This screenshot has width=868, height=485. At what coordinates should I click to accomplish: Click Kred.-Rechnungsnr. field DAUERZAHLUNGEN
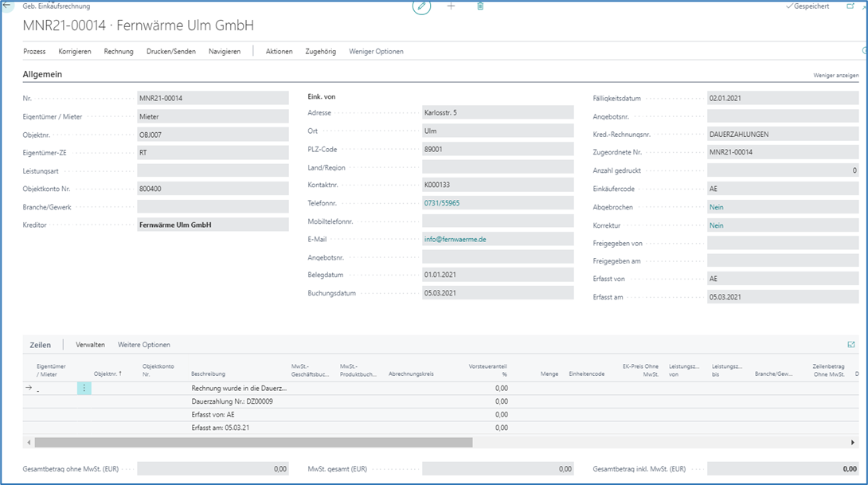(783, 134)
